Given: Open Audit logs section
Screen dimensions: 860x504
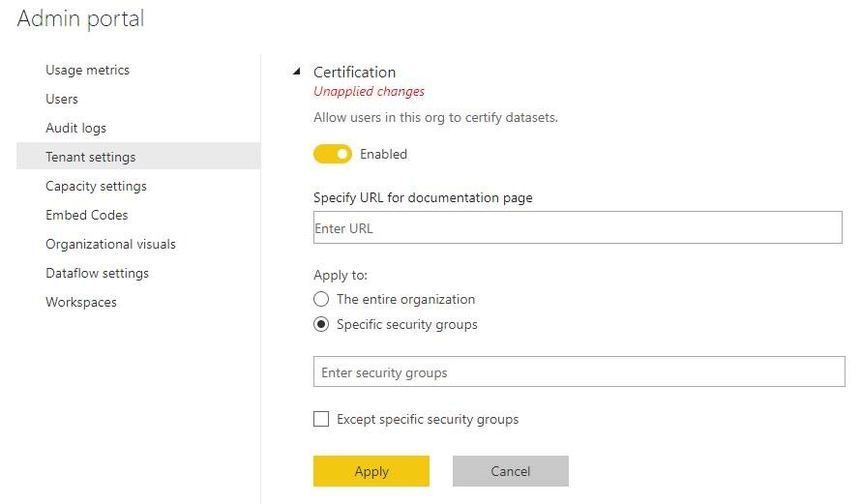Looking at the screenshot, I should (75, 128).
